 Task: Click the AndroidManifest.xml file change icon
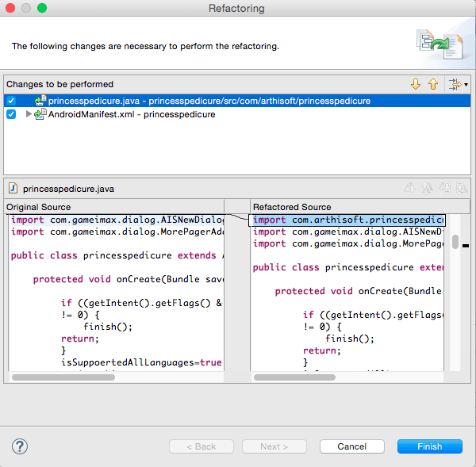40,114
